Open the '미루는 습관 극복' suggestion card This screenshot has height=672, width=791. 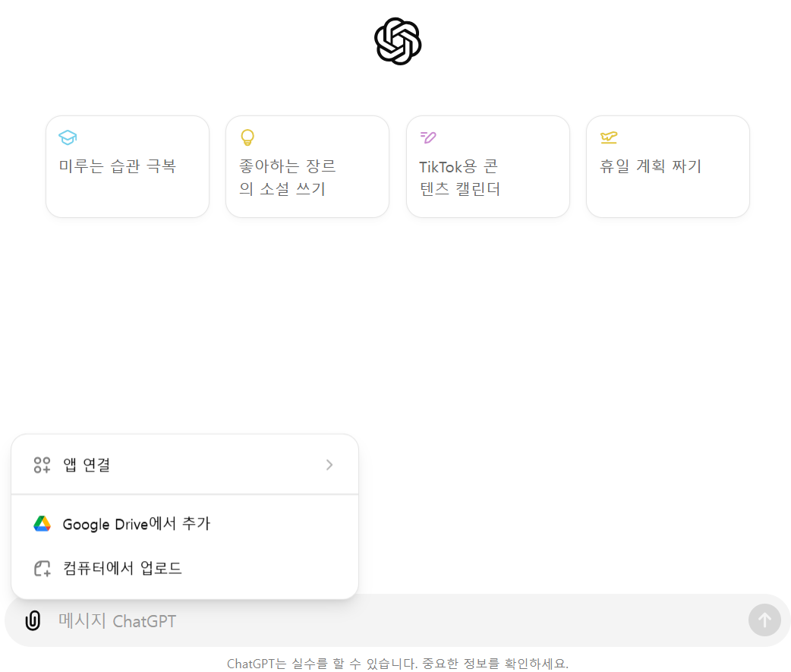[x=127, y=166]
